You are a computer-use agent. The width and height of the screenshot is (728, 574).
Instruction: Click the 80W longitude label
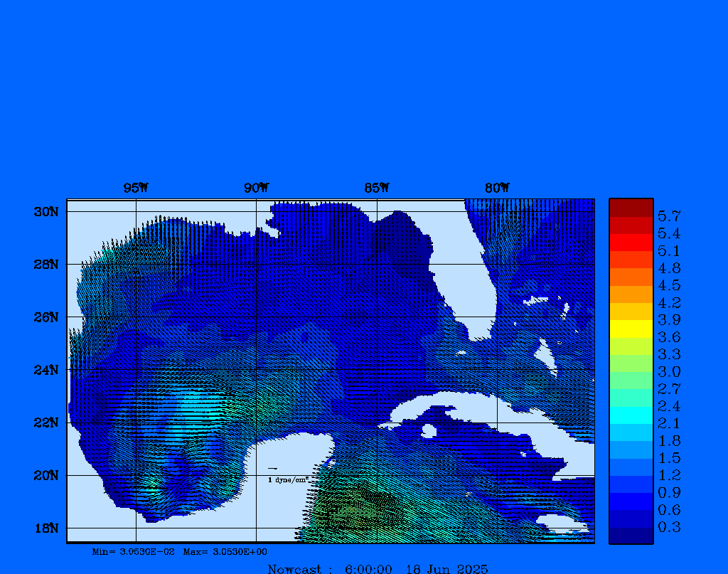click(x=497, y=188)
